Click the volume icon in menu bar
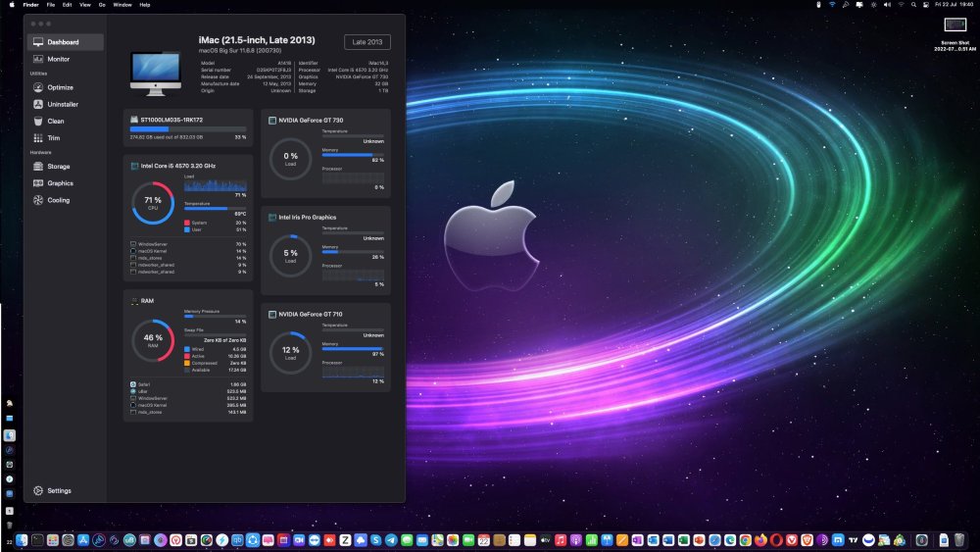This screenshot has height=552, width=980. [x=887, y=4]
